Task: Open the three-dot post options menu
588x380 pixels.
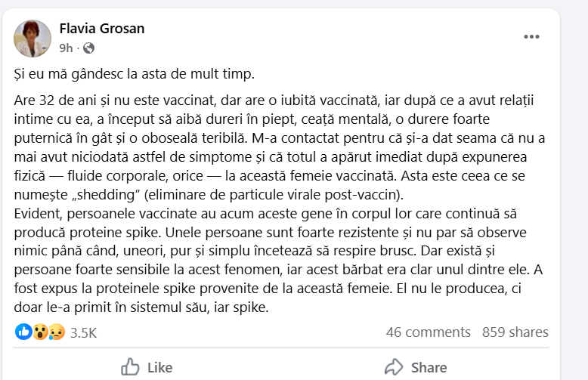Action: (x=532, y=36)
